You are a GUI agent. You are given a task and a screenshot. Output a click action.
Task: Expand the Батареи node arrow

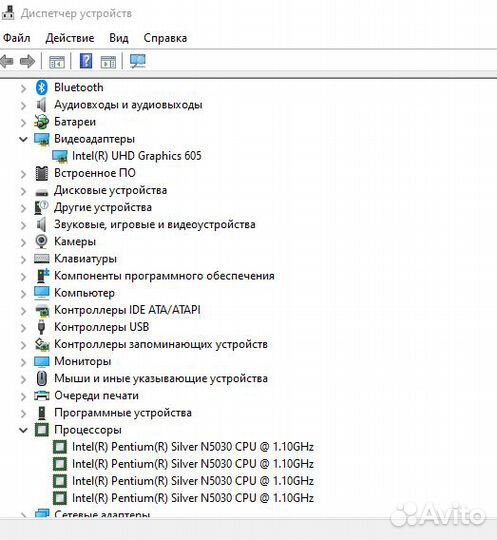[x=23, y=123]
